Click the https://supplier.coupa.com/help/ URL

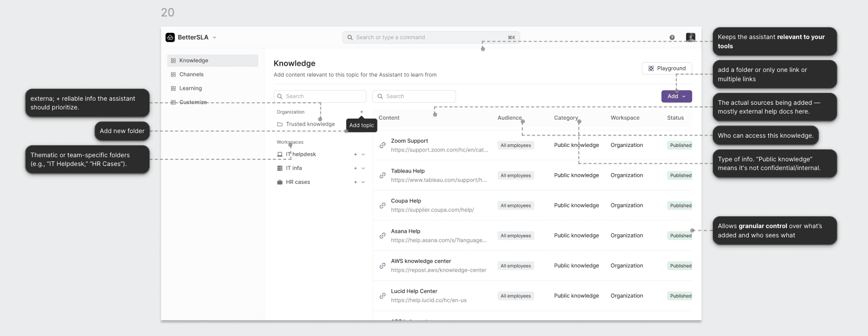pos(432,210)
